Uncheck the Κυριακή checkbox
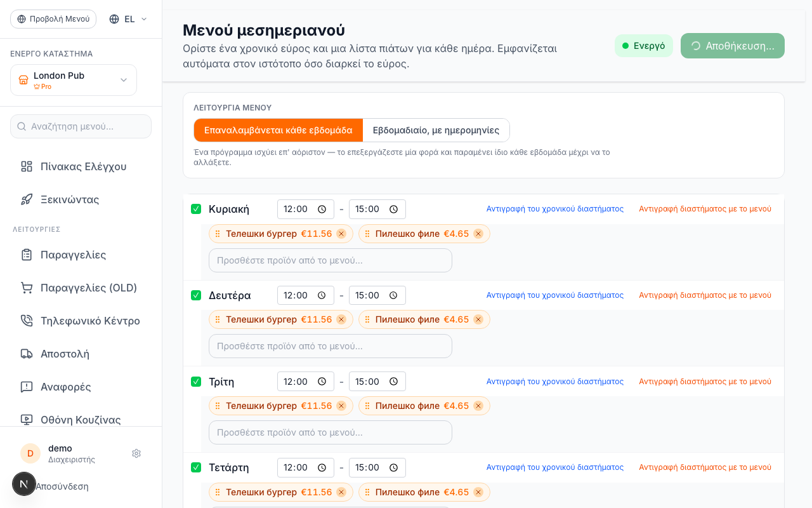 point(196,209)
